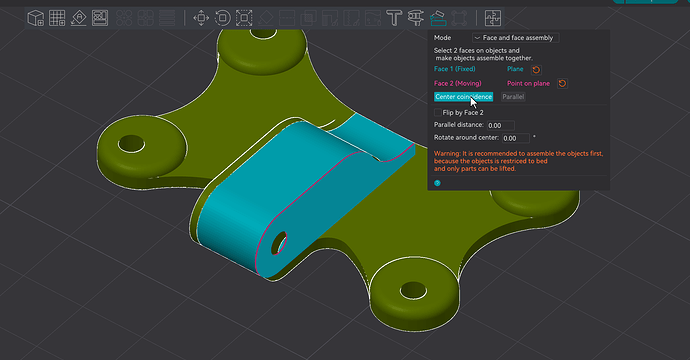Reset Face 1 (Fixed) selection
690x360 pixels.
[536, 70]
